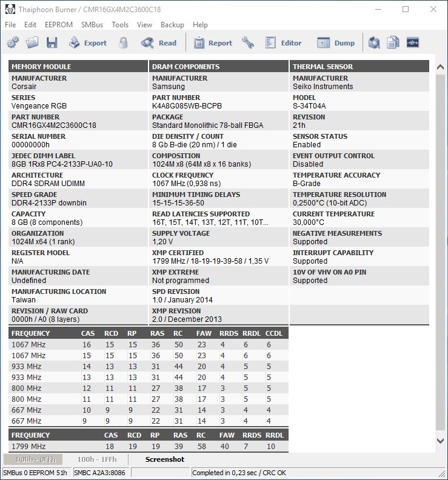
Task: Click the scrollbar down arrow
Action: click(x=440, y=441)
